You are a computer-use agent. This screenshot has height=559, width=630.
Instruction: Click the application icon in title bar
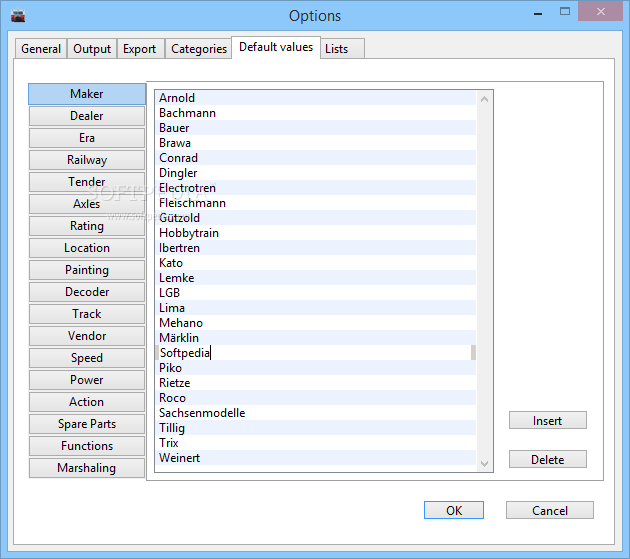[x=18, y=16]
